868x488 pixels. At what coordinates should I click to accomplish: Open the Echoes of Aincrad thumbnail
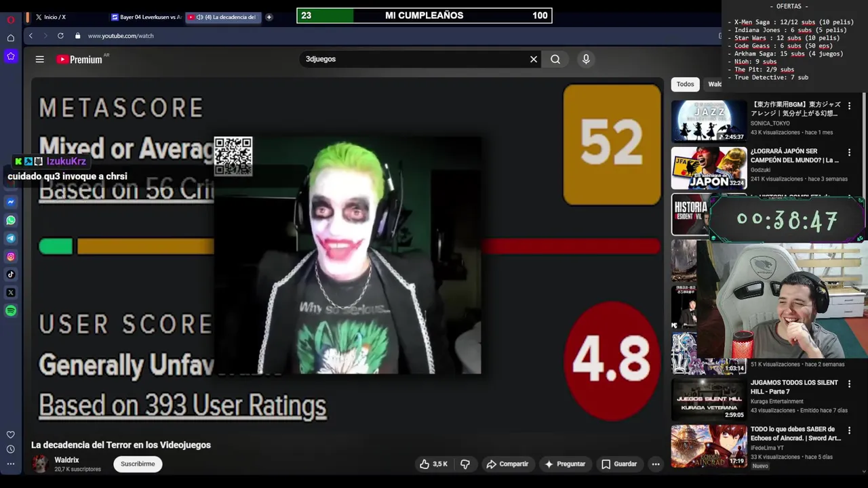click(x=709, y=445)
